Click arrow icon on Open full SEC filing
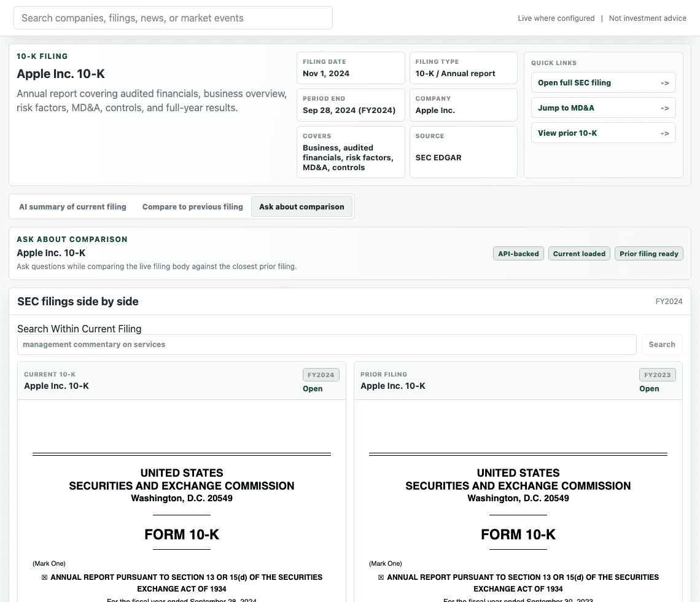Viewport: 700px width, 602px height. (x=665, y=83)
